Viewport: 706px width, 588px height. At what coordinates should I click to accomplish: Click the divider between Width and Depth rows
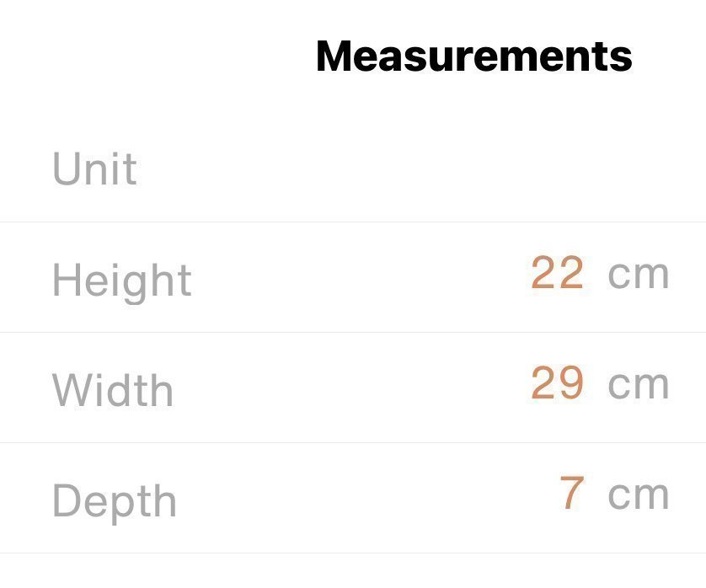tap(353, 442)
